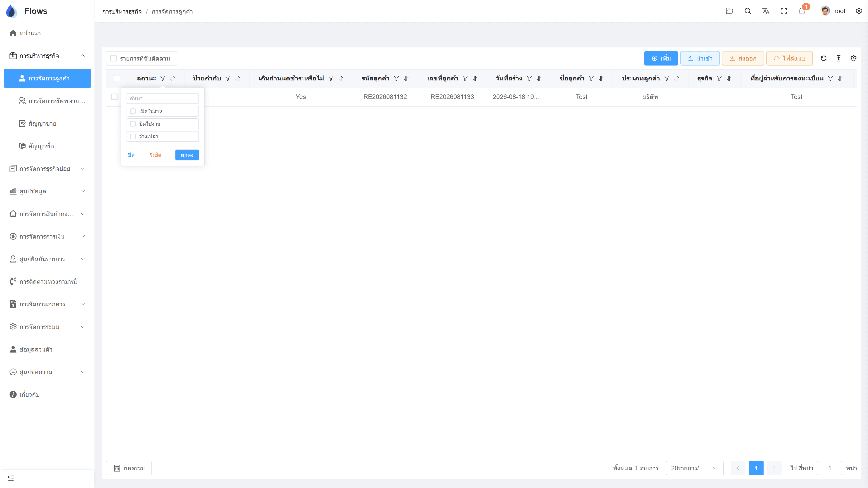Image resolution: width=868 pixels, height=488 pixels.
Task: Click the ยอดรวม summary button
Action: (x=129, y=468)
